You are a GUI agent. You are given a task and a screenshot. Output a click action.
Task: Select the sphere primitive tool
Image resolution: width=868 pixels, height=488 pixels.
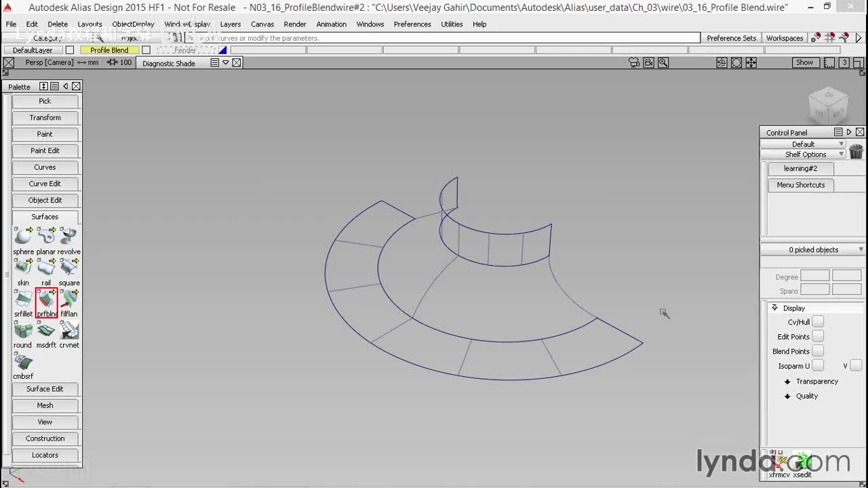click(23, 237)
